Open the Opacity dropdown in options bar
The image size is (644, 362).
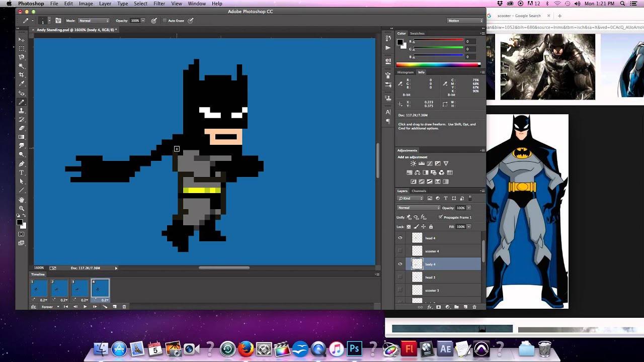(143, 21)
